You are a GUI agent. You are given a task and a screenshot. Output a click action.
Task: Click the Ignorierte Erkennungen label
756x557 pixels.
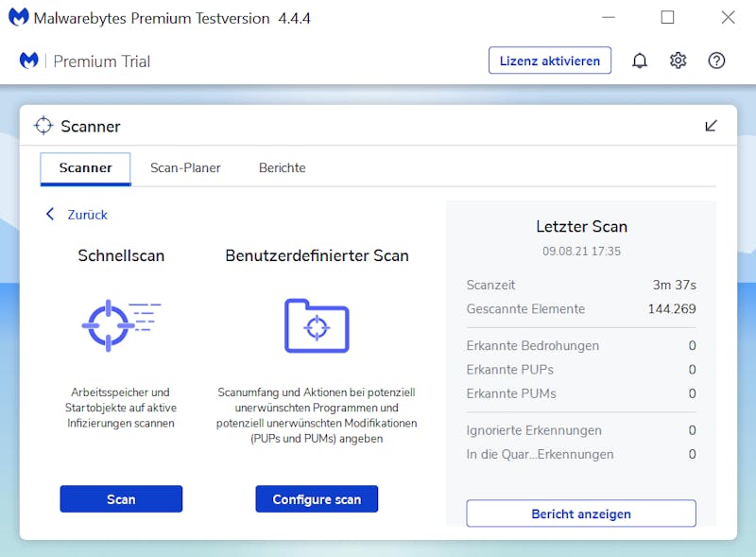coord(534,430)
